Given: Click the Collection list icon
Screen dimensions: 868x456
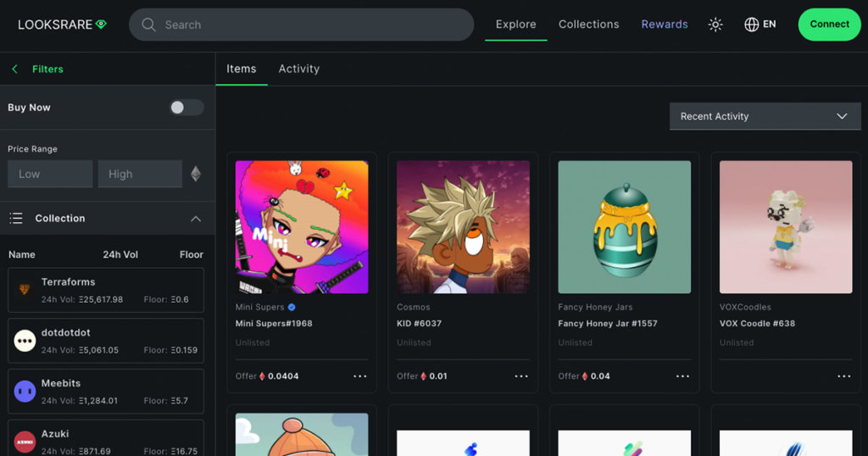Looking at the screenshot, I should click(x=16, y=219).
